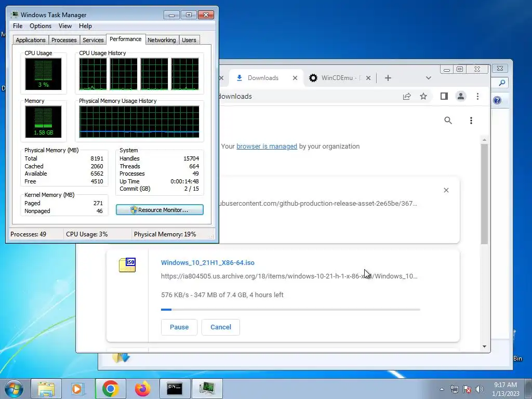The width and height of the screenshot is (532, 399).
Task: Click the first CPU Usage History graph
Action: [x=93, y=74]
